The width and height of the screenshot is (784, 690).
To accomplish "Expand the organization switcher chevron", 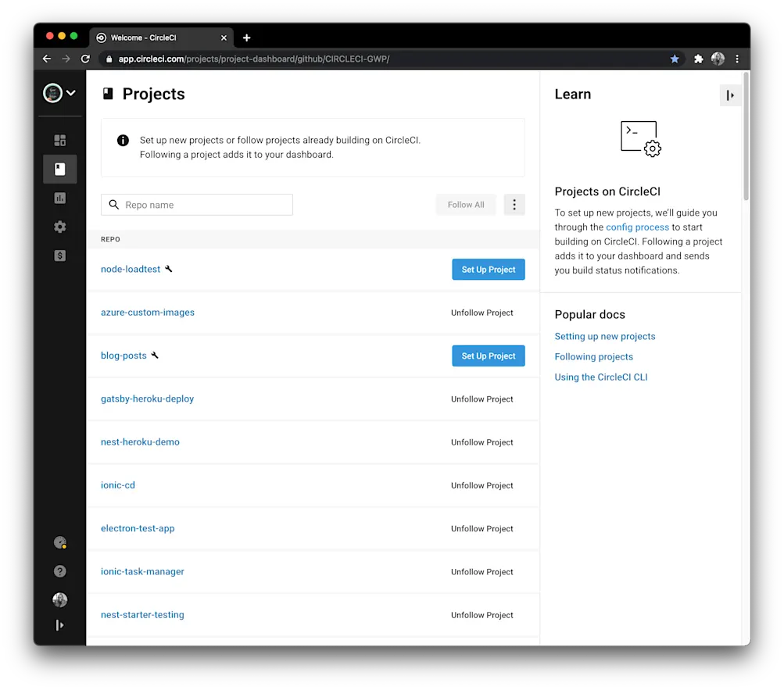I will 71,93.
